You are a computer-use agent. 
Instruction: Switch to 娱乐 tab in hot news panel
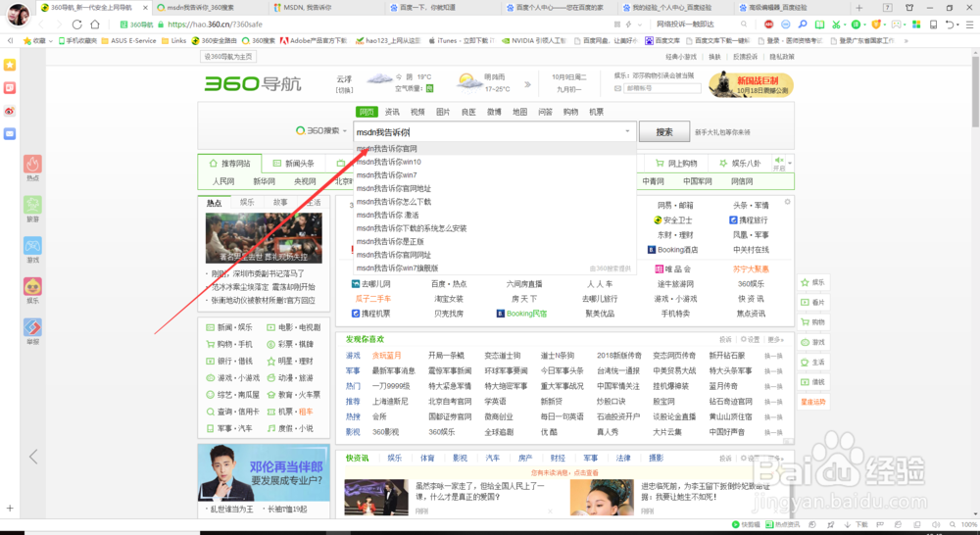coord(247,203)
